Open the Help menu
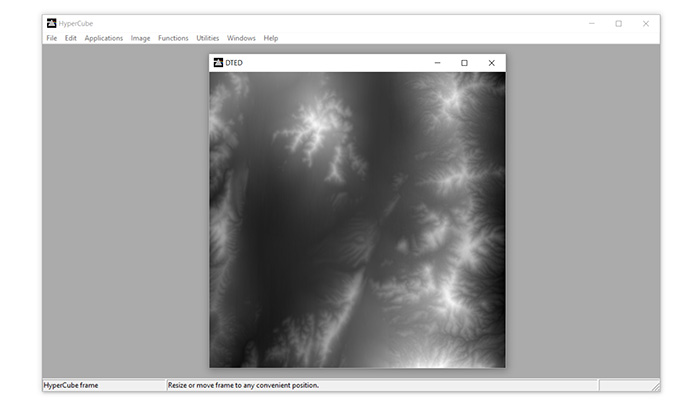The width and height of the screenshot is (700, 400). click(x=271, y=38)
